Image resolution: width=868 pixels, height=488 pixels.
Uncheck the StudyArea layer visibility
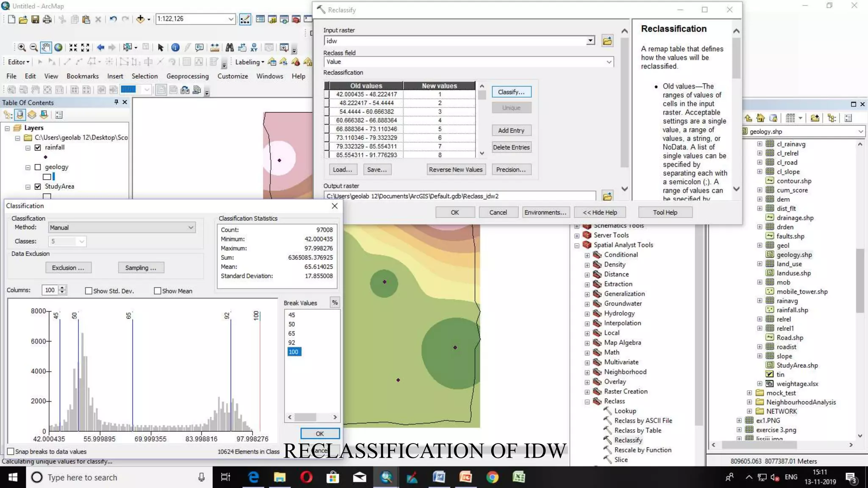pos(38,186)
